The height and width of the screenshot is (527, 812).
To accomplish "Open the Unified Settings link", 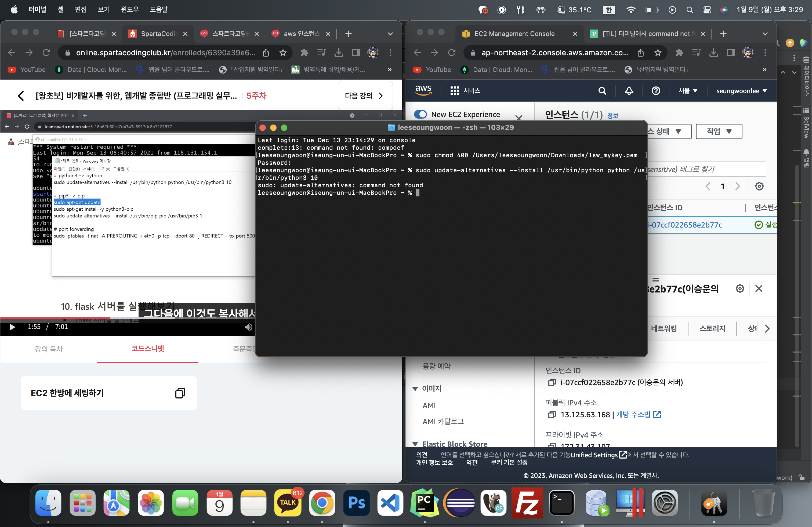I will click(599, 455).
